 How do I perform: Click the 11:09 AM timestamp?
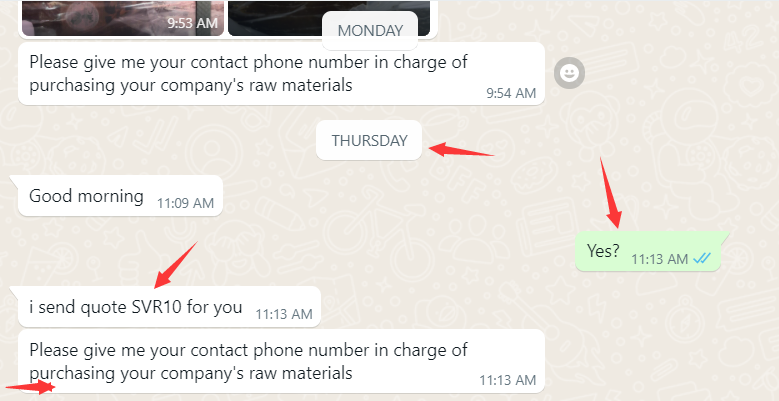[x=185, y=203]
